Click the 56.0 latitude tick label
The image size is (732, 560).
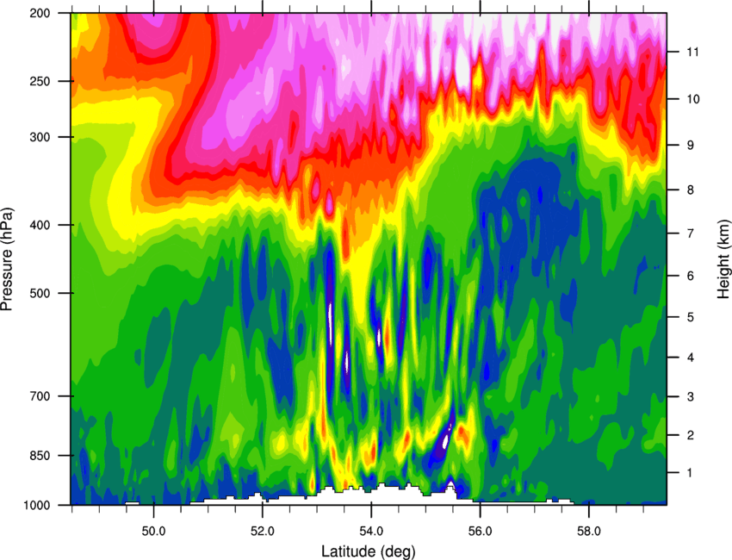[x=480, y=531]
